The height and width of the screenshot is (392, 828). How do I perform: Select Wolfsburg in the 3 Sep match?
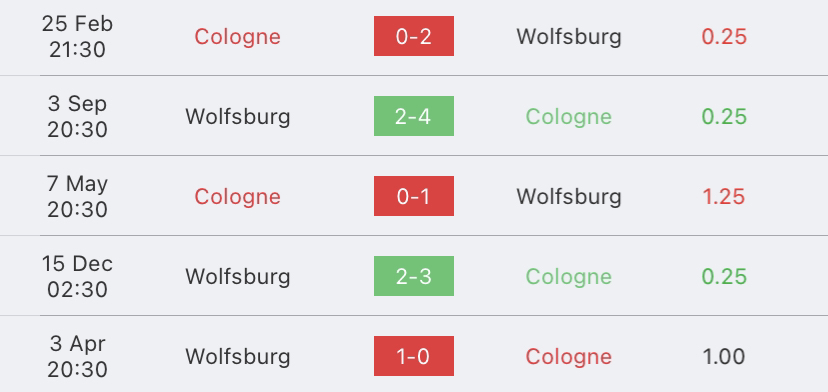click(x=238, y=117)
